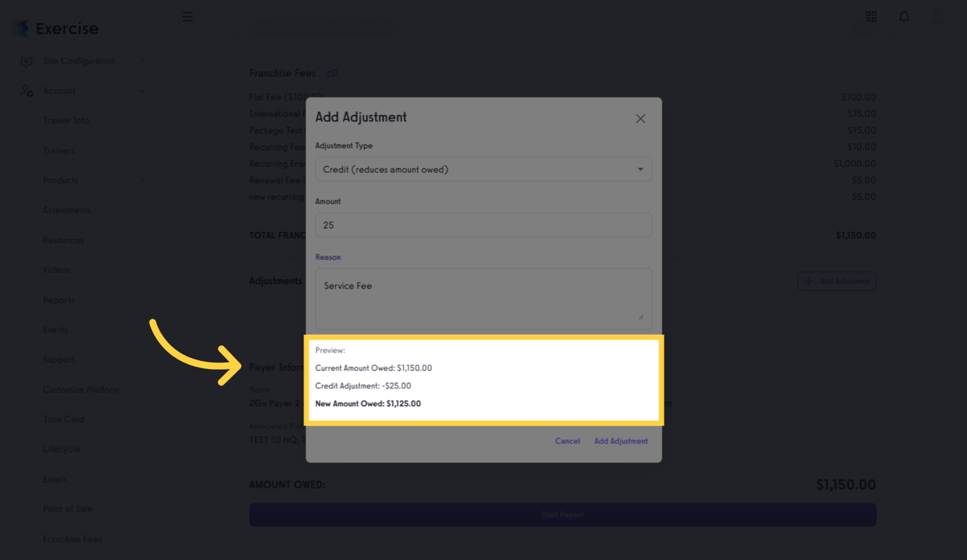Viewport: 967px width, 560px height.
Task: Click the hamburger menu icon
Action: (x=188, y=16)
